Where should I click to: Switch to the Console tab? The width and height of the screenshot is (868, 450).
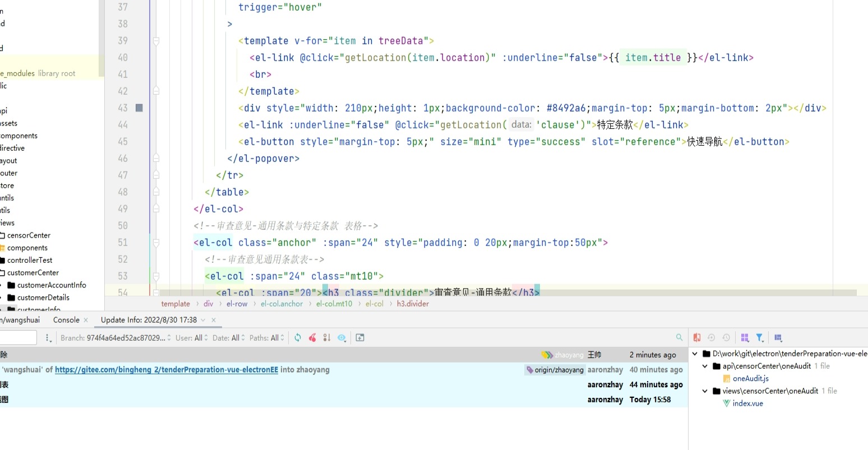(66, 320)
